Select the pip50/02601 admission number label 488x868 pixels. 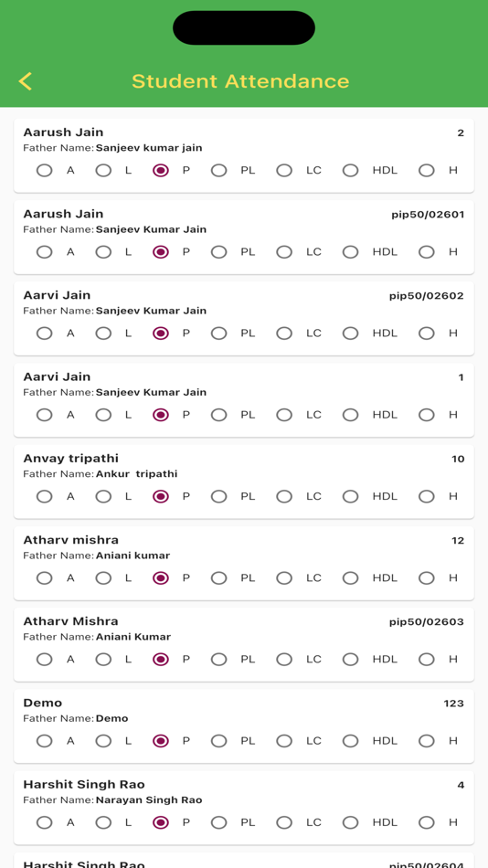pos(428,215)
